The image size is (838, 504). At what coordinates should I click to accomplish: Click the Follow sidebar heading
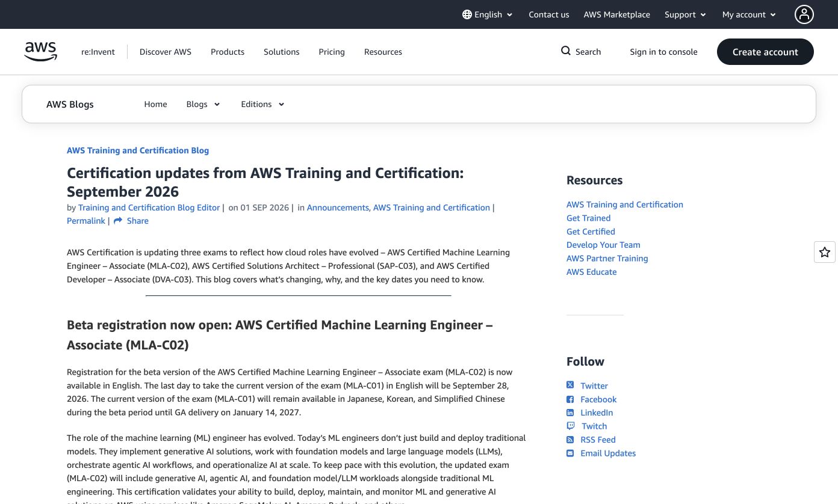pos(585,361)
